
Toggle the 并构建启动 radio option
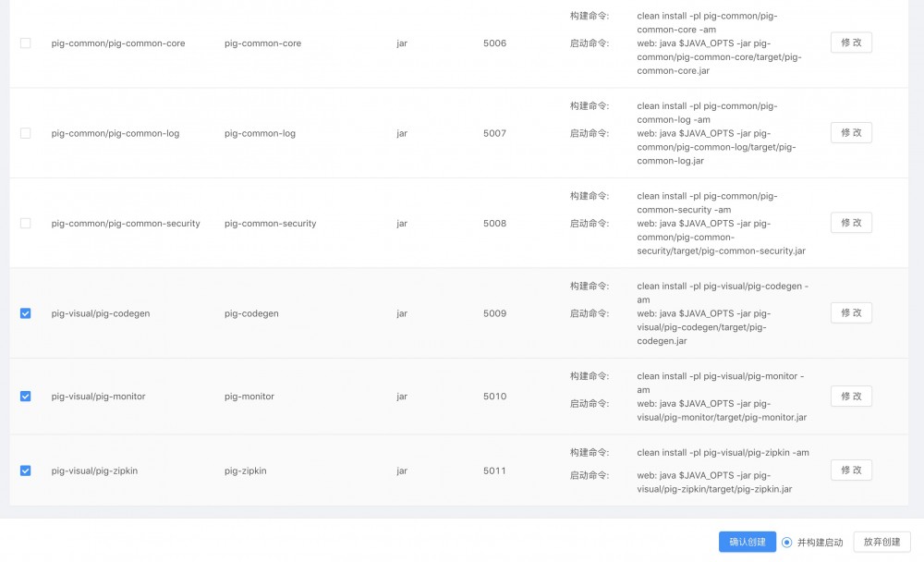(x=787, y=543)
